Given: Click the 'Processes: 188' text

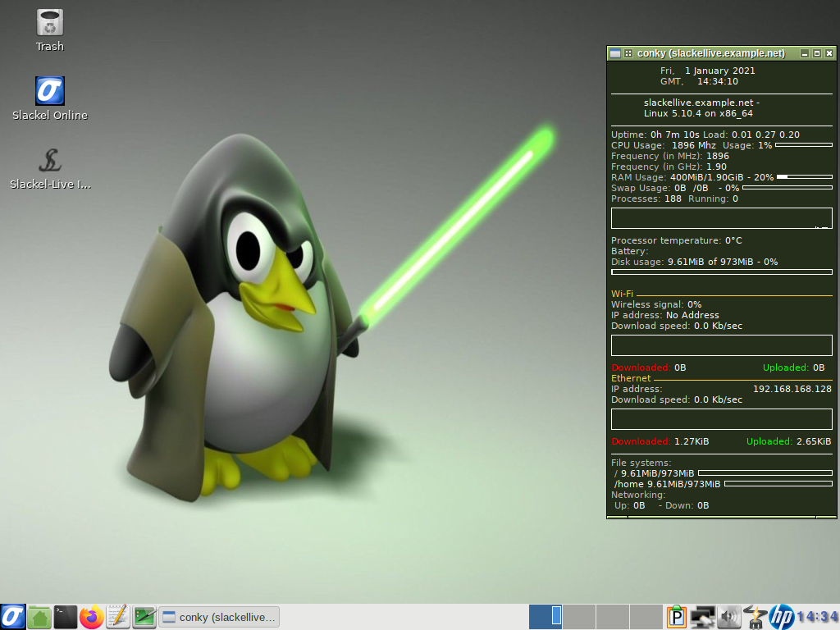Looking at the screenshot, I should pyautogui.click(x=646, y=199).
